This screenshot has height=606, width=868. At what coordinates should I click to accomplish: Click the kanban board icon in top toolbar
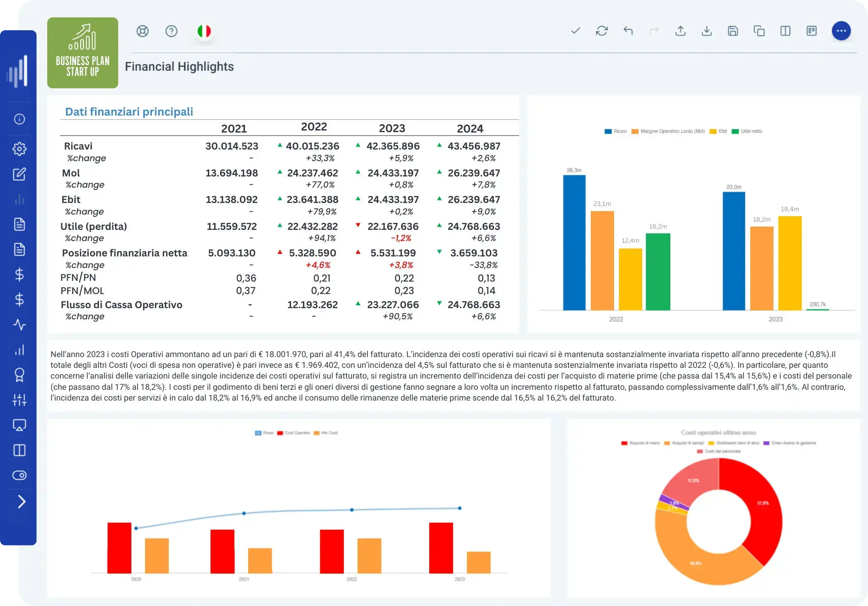pos(812,31)
